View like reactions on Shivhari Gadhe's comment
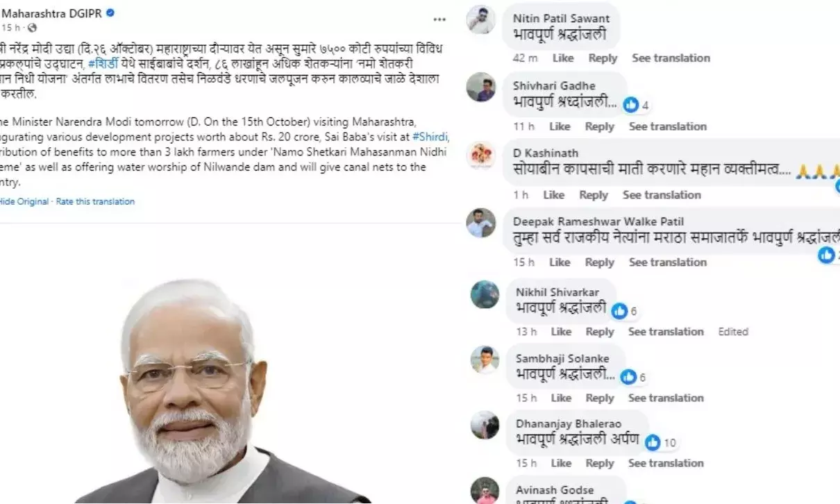The width and height of the screenshot is (840, 504). (636, 106)
